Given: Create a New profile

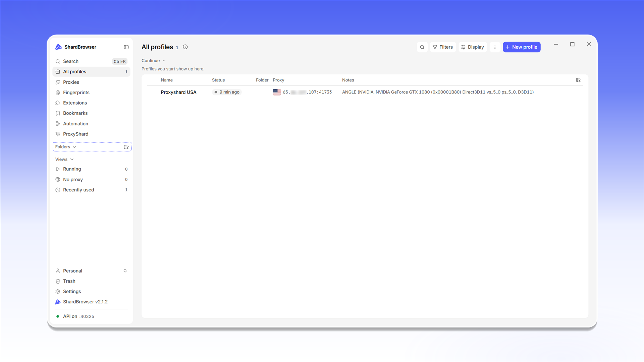Looking at the screenshot, I should click(x=522, y=47).
